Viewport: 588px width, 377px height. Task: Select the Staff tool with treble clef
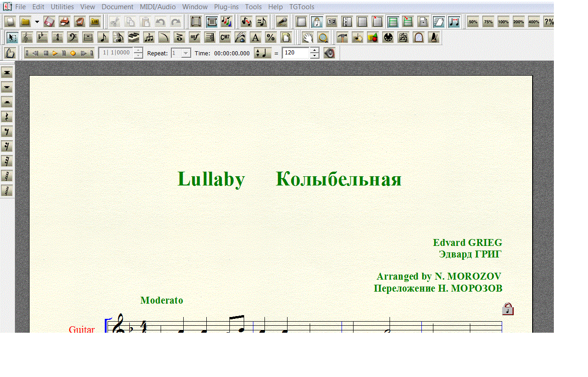pos(27,37)
